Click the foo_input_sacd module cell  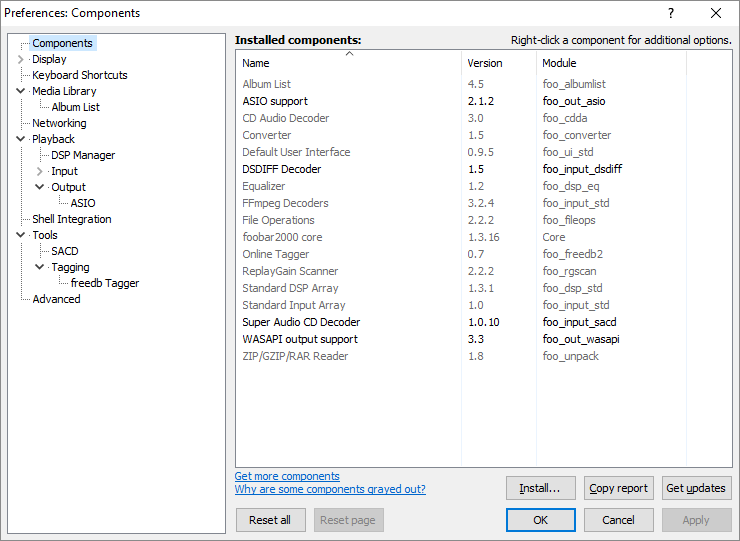pos(580,322)
